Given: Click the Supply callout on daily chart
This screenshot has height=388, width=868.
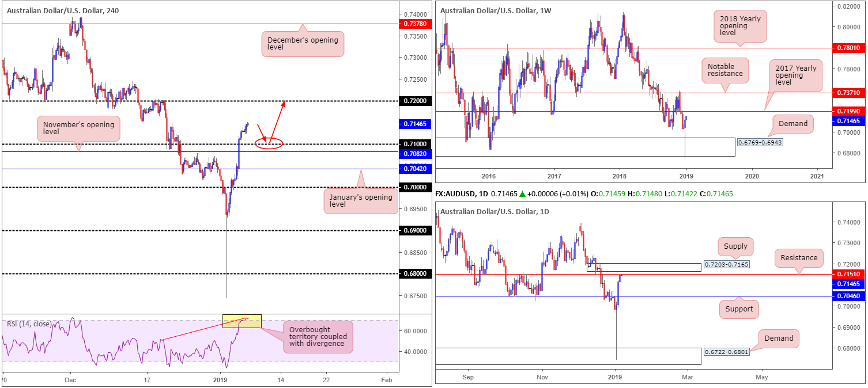Looking at the screenshot, I should 735,246.
